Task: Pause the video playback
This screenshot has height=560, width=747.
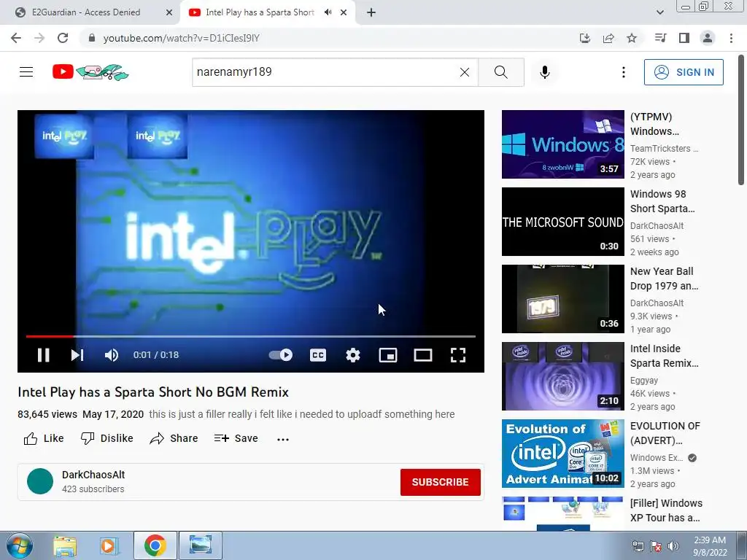Action: [x=43, y=355]
